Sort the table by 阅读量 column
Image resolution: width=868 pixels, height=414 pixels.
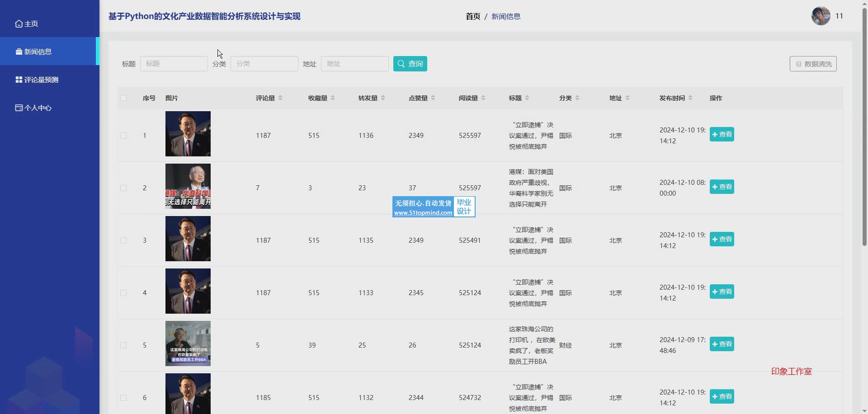(483, 98)
